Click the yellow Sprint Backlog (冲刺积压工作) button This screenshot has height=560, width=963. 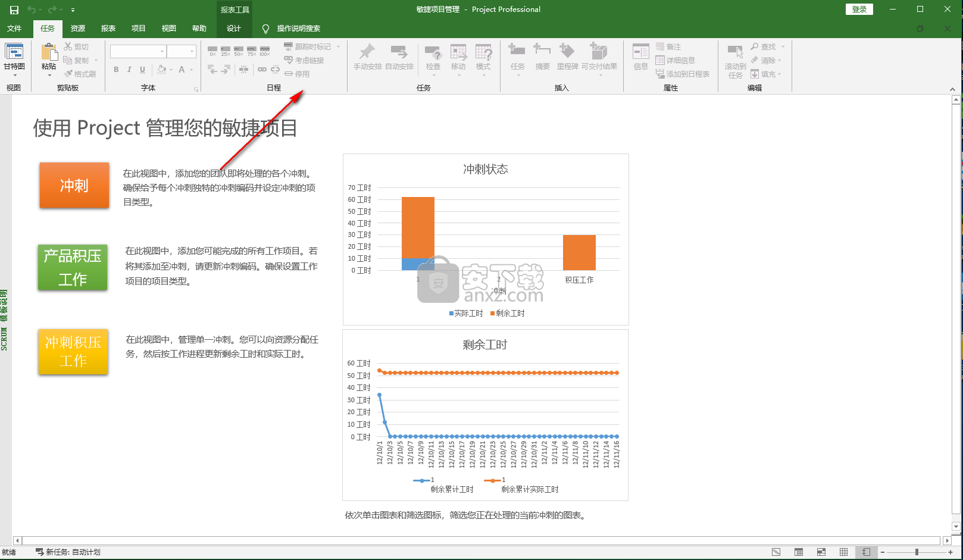(x=73, y=352)
